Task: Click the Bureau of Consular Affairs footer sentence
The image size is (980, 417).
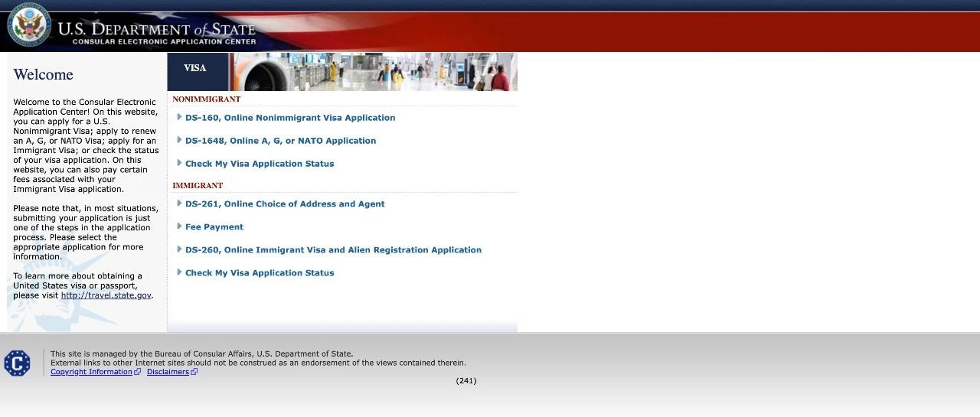Action: pyautogui.click(x=202, y=353)
